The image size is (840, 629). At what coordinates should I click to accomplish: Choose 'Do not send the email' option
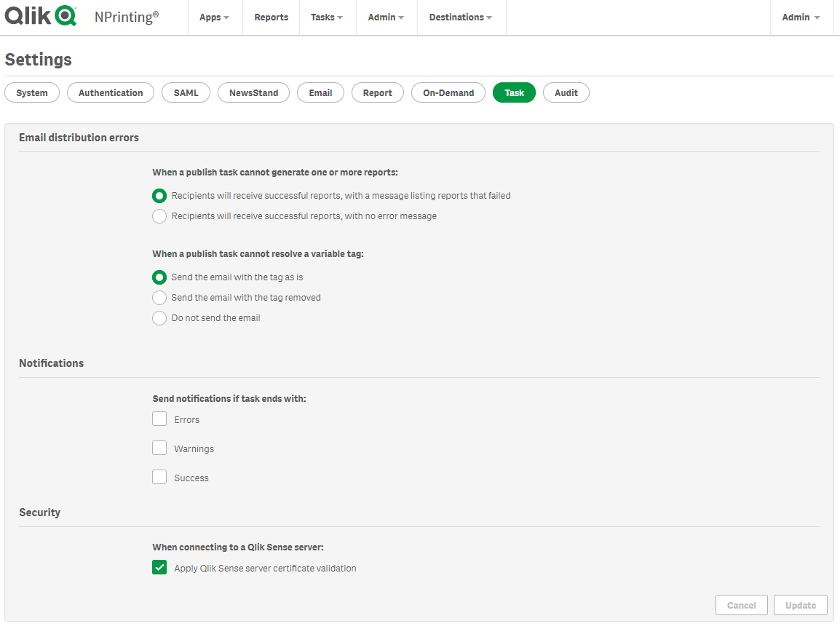[159, 318]
